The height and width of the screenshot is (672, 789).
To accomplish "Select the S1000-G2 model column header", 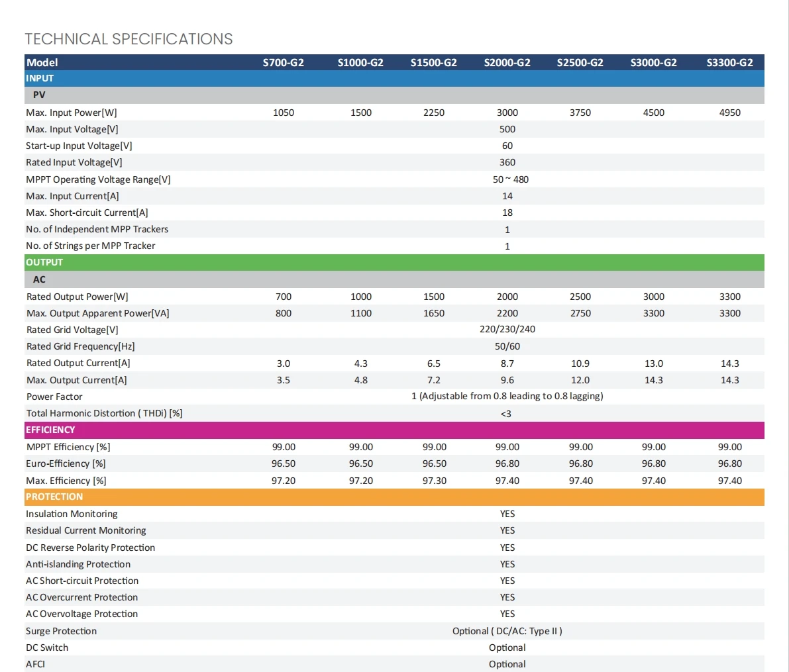I will click(360, 62).
